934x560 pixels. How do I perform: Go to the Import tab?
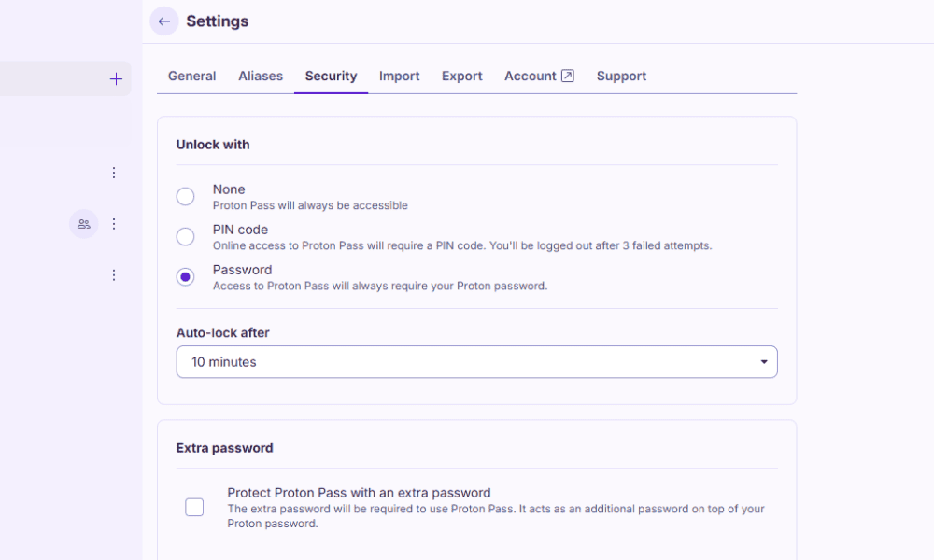point(399,77)
